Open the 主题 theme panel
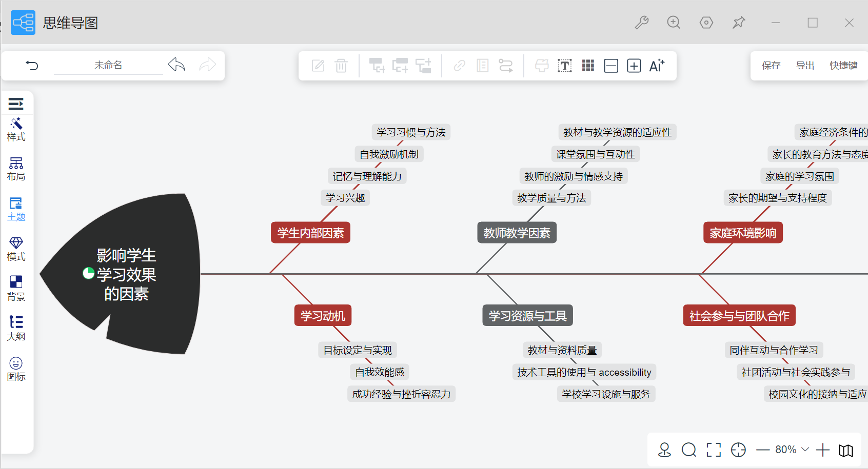 (x=16, y=210)
